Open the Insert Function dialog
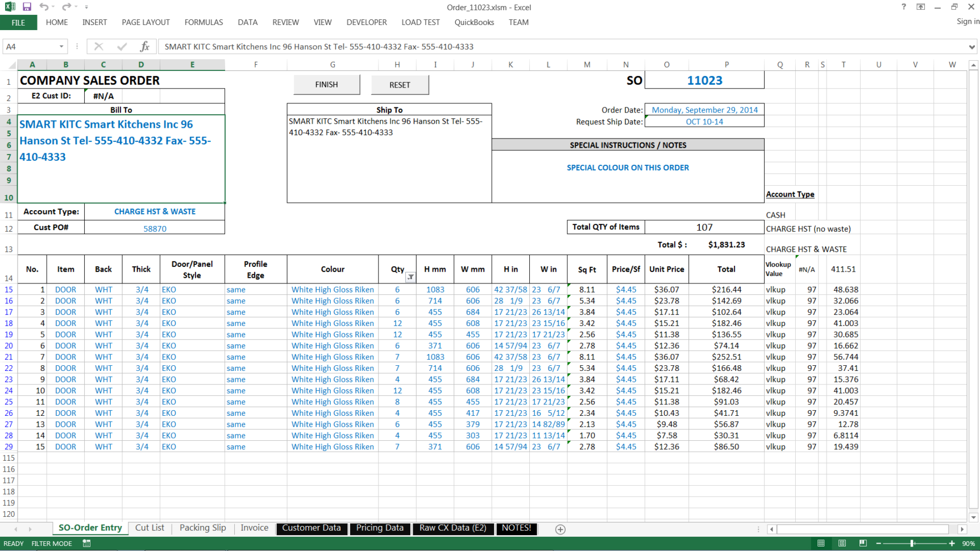Screen dimensions: 980x551 [x=145, y=47]
